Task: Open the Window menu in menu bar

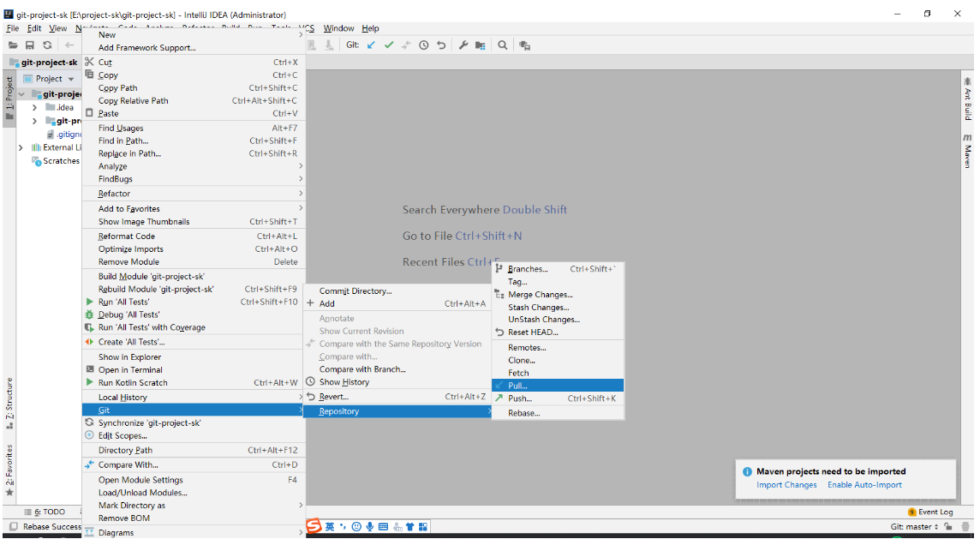Action: (x=338, y=28)
